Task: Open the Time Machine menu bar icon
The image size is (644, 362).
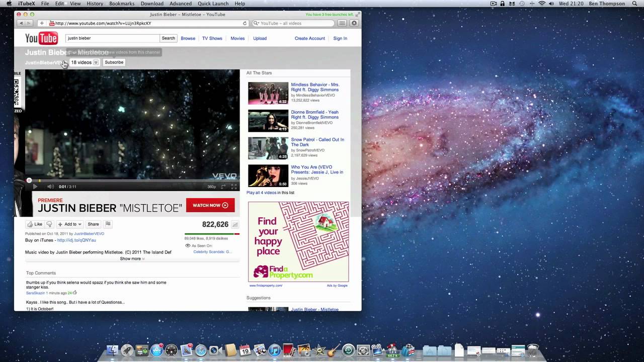Action: (x=522, y=4)
